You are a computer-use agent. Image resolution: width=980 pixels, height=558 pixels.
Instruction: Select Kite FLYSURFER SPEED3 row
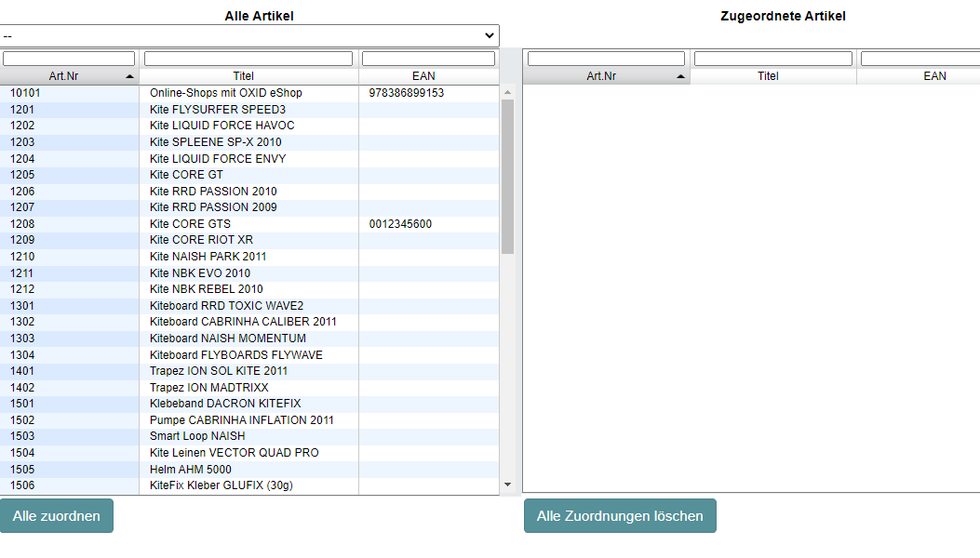coord(249,110)
